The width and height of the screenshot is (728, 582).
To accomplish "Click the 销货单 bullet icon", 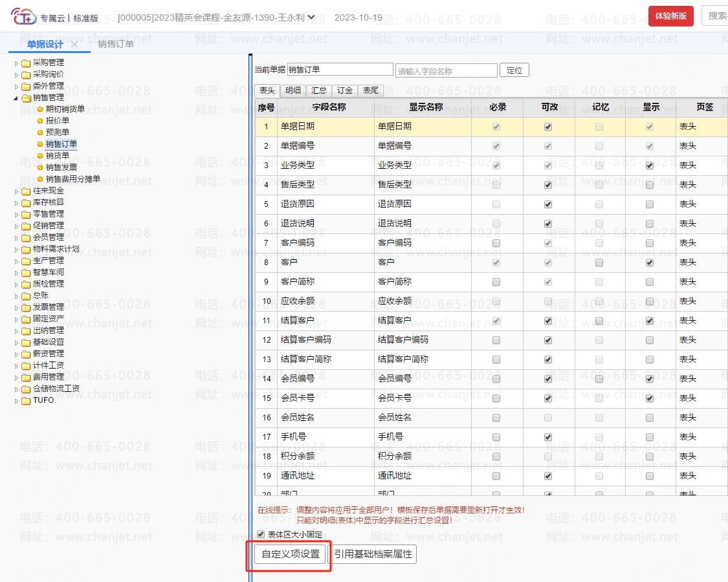I will coord(40,156).
